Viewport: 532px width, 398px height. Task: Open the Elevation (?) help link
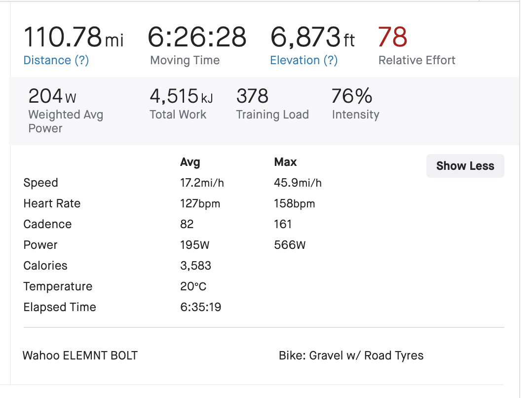304,60
